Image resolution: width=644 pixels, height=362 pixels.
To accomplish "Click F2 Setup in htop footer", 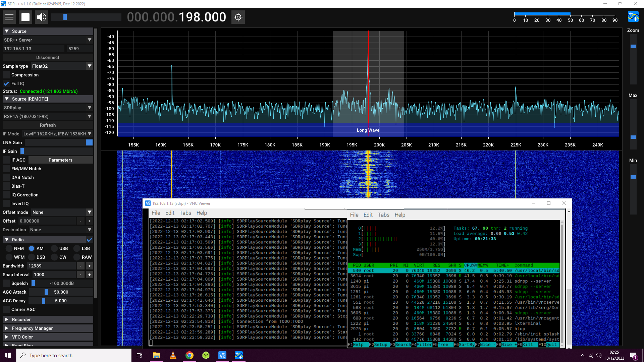I will pos(378,345).
